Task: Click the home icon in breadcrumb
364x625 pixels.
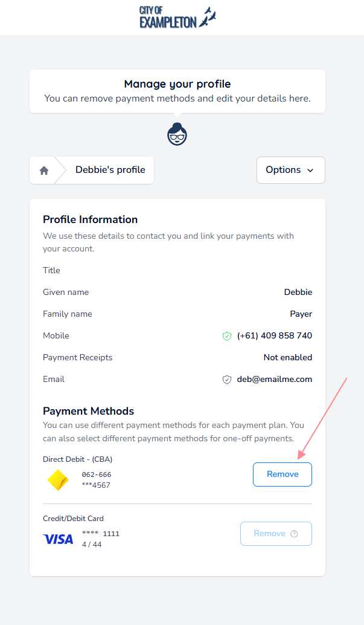Action: (44, 170)
